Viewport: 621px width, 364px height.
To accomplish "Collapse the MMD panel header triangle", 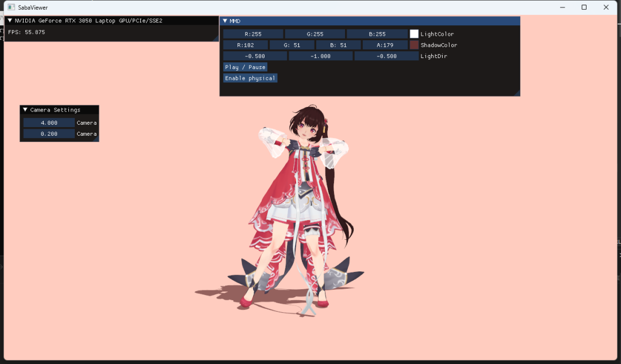I will click(225, 21).
